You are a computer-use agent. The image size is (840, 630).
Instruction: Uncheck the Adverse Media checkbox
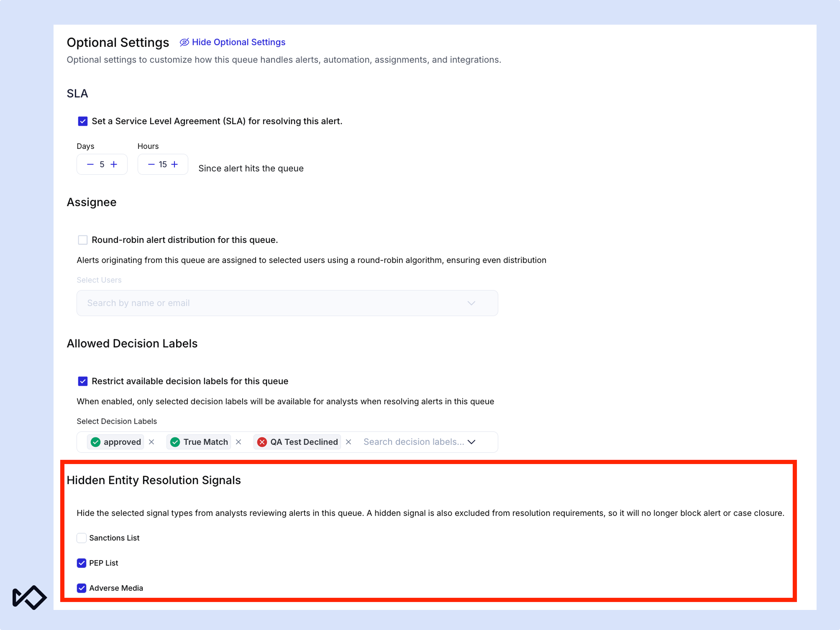(x=82, y=588)
